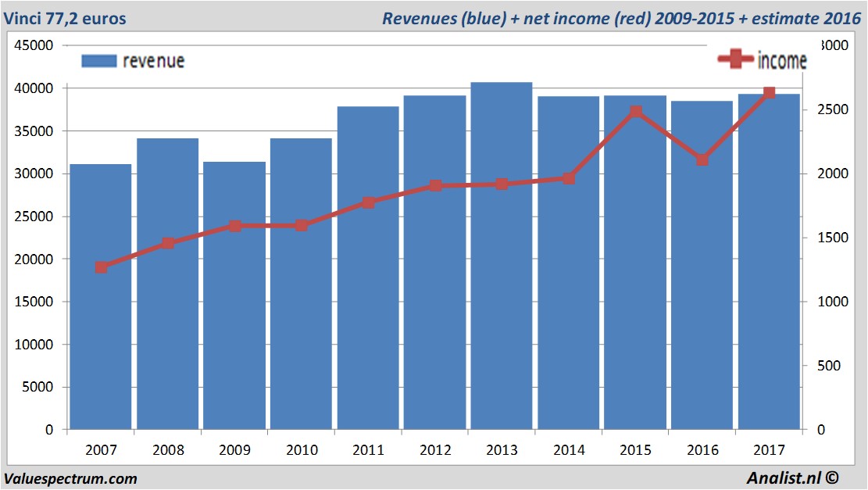Select the 35000 revenue axis label
Screen dimensions: 868x490
[x=34, y=131]
